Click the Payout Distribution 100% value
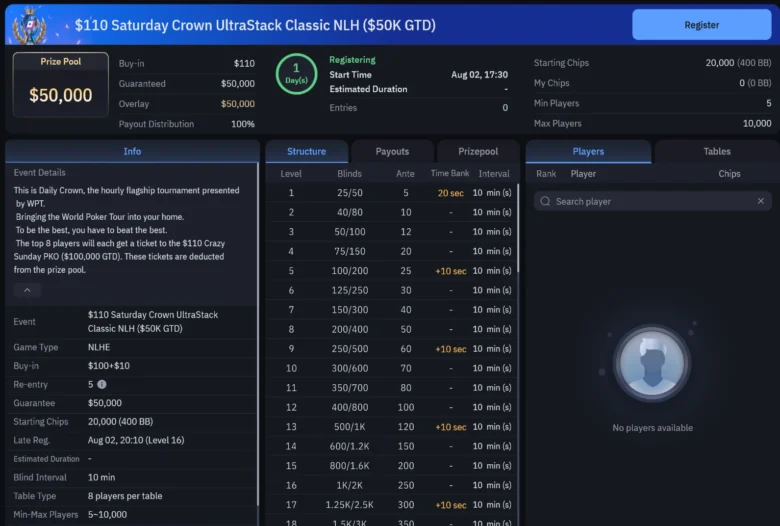The height and width of the screenshot is (526, 780). [243, 124]
